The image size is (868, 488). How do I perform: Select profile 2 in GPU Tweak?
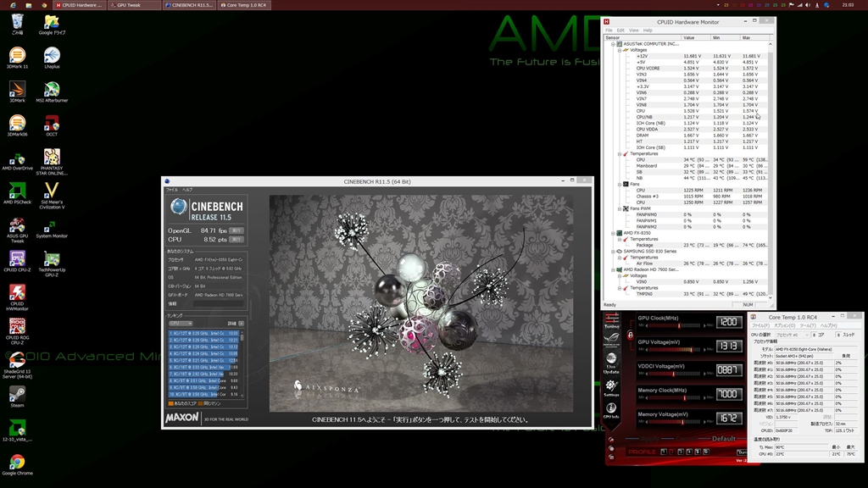click(x=672, y=452)
